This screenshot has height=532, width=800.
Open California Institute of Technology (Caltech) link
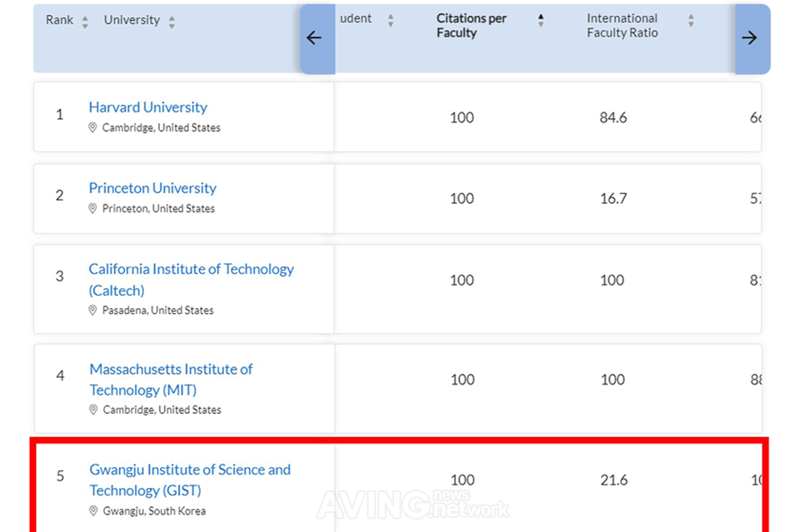pos(192,279)
